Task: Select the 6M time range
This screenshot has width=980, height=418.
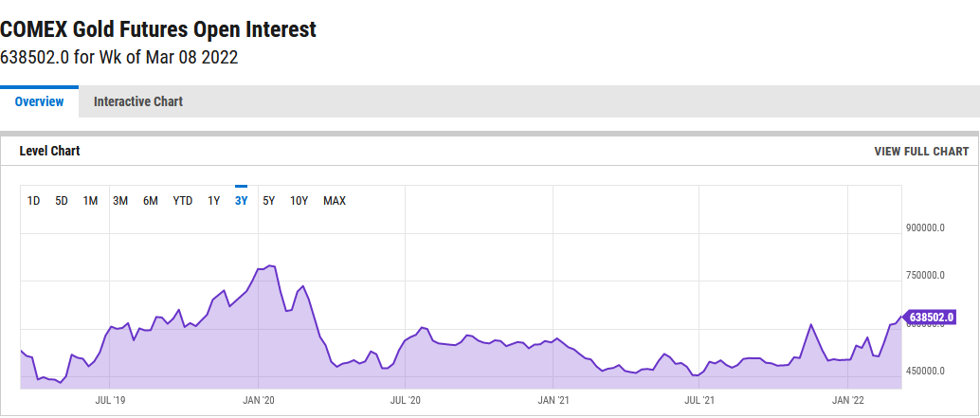Action: click(x=151, y=201)
